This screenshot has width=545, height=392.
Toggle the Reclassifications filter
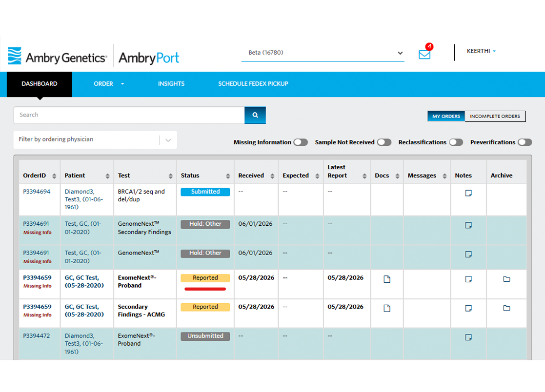click(456, 142)
